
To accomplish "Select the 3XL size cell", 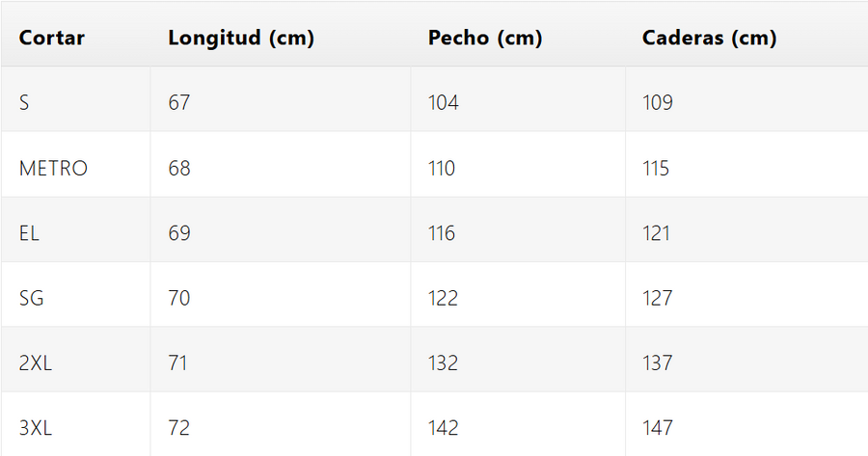I will point(34,428).
